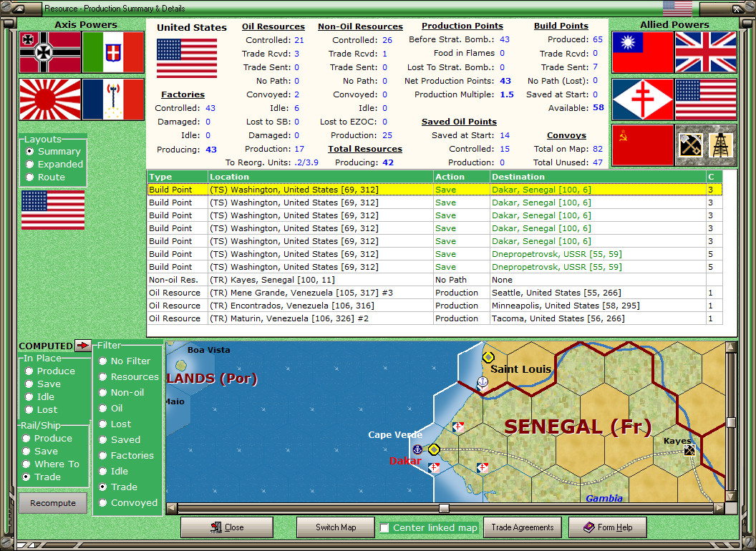Click the Production Points heading
The image size is (756, 551).
462,26
